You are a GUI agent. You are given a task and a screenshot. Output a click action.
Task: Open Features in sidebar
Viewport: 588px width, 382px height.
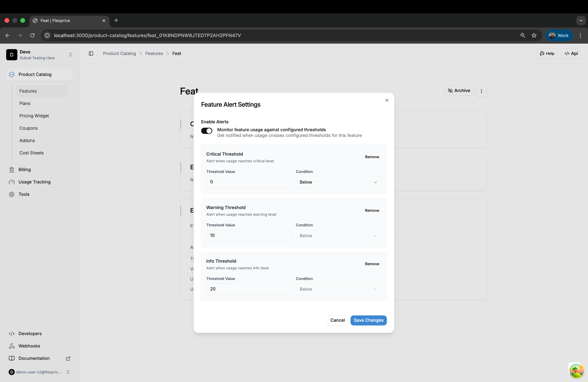(x=41, y=91)
